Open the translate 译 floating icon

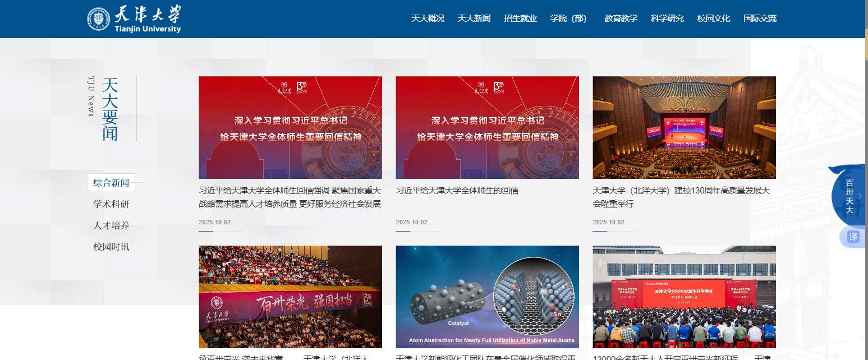(x=853, y=237)
